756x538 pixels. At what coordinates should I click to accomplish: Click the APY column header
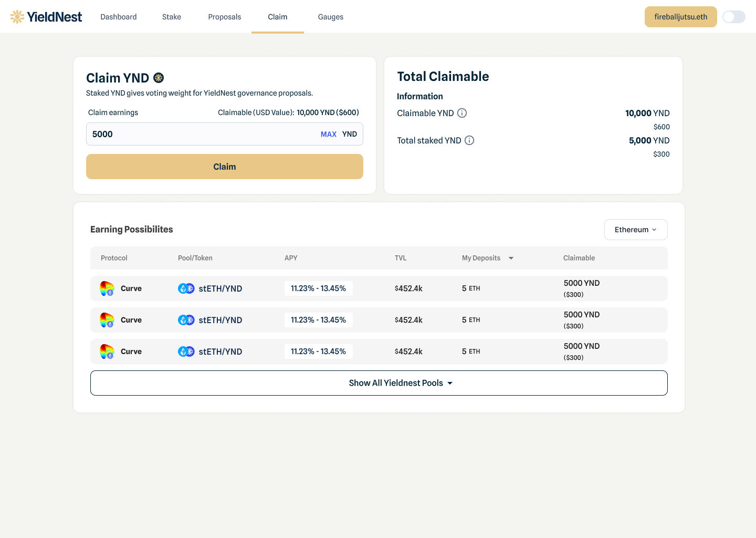(x=291, y=258)
